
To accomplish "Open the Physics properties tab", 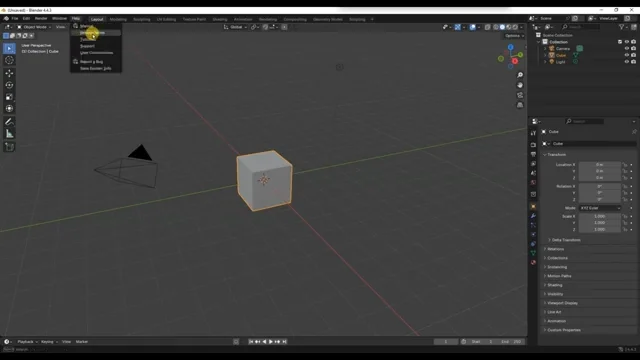I will coord(533,234).
